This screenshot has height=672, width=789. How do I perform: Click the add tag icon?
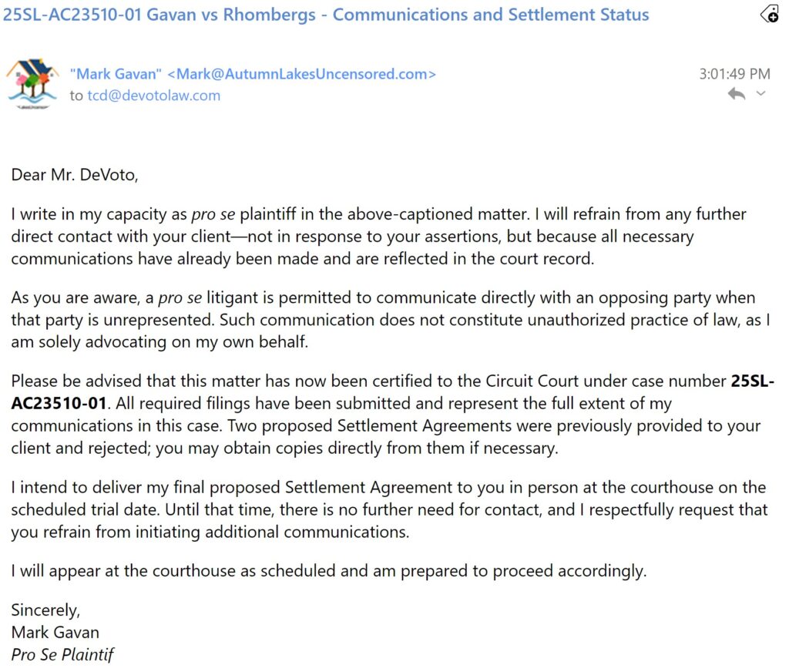[770, 14]
